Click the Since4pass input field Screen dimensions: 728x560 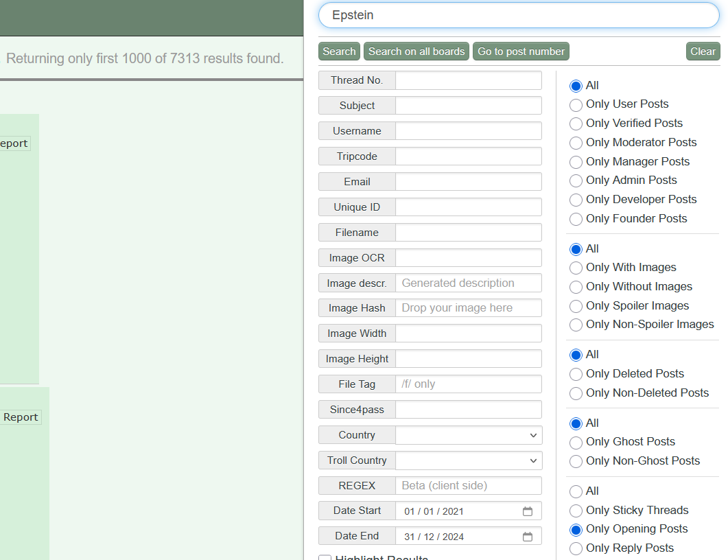coord(469,410)
